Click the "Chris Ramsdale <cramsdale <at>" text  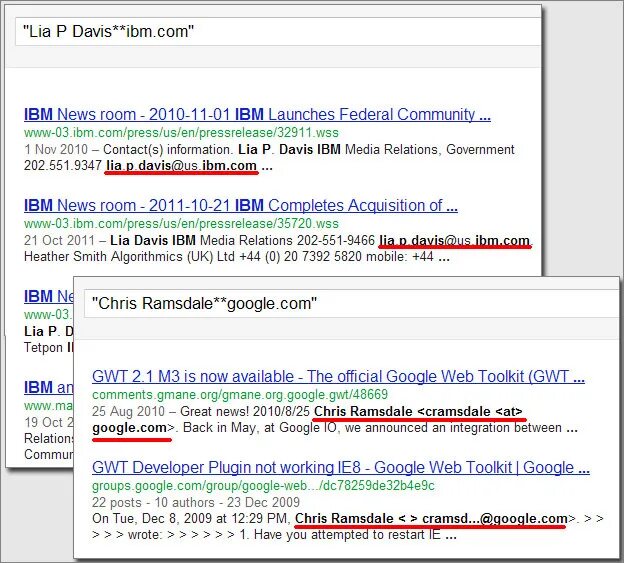pos(418,411)
